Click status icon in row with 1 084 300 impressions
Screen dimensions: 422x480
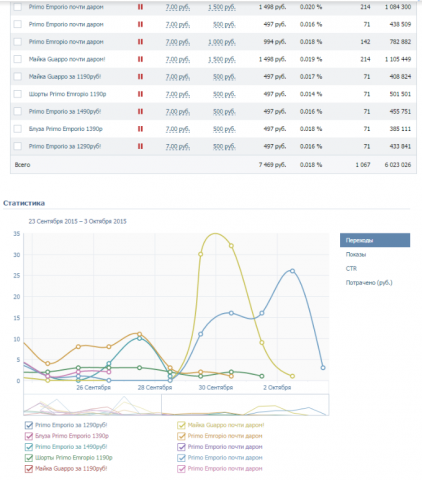pos(140,7)
